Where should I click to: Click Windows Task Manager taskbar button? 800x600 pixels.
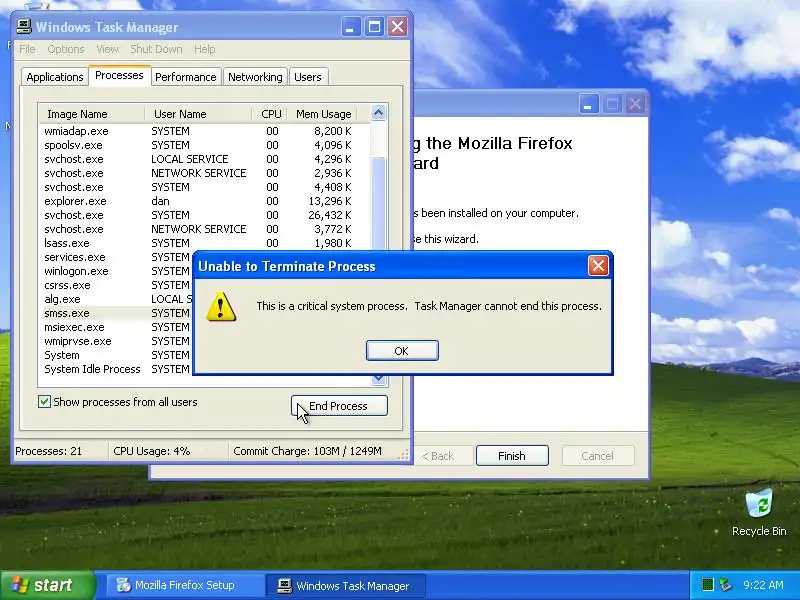pyautogui.click(x=345, y=586)
